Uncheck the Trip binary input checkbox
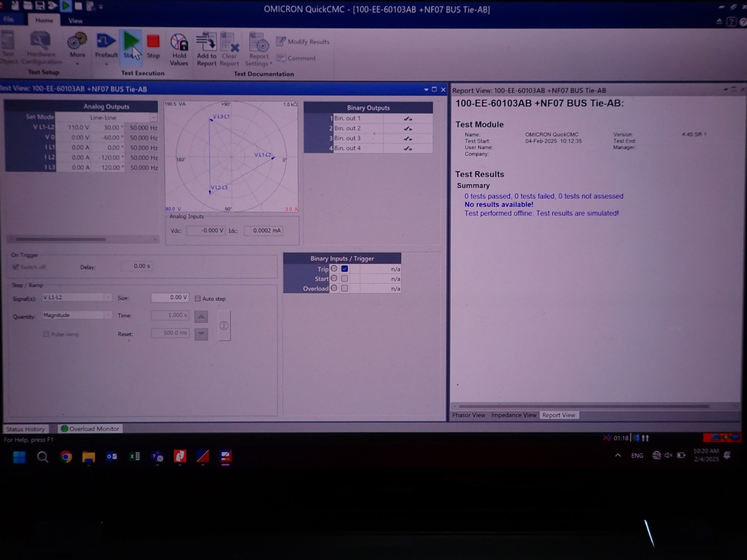 (345, 269)
